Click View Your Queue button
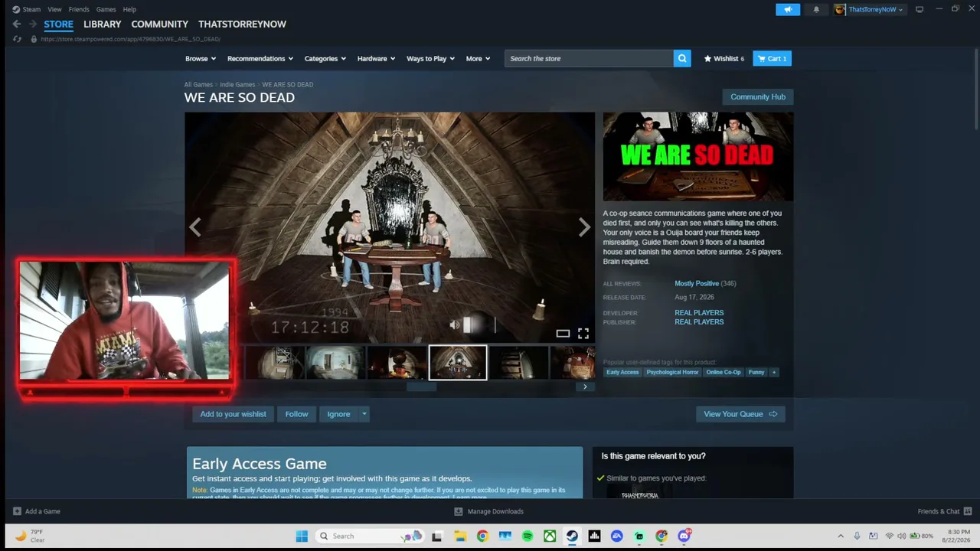Screen dimensions: 980x551 click(x=740, y=414)
